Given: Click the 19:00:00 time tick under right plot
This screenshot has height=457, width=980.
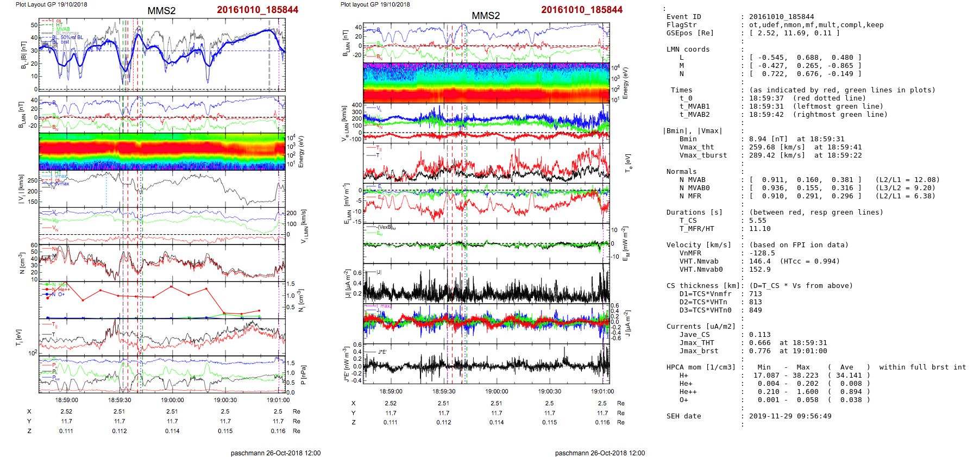Looking at the screenshot, I should pyautogui.click(x=497, y=391).
